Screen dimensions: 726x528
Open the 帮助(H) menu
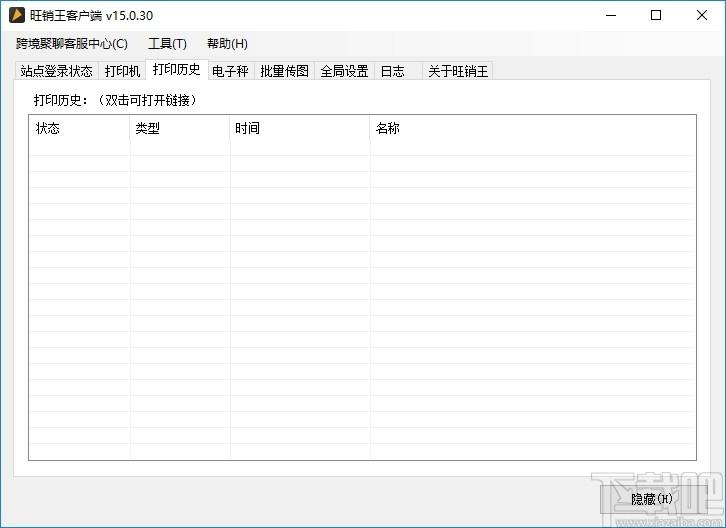click(227, 44)
